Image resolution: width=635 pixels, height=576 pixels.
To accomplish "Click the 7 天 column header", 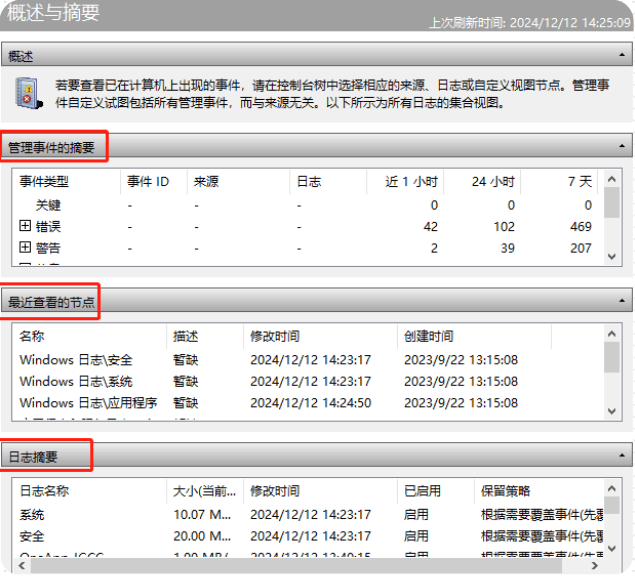I will [x=579, y=182].
